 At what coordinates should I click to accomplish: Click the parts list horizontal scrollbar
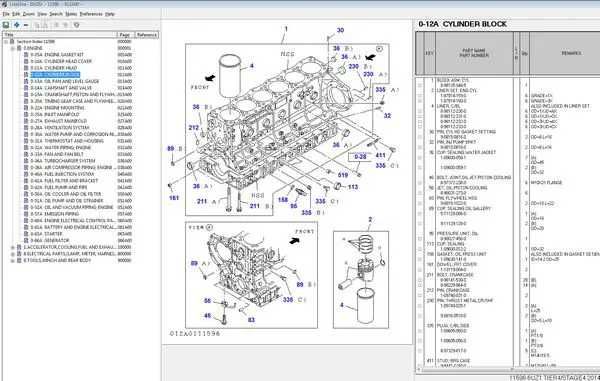507,370
